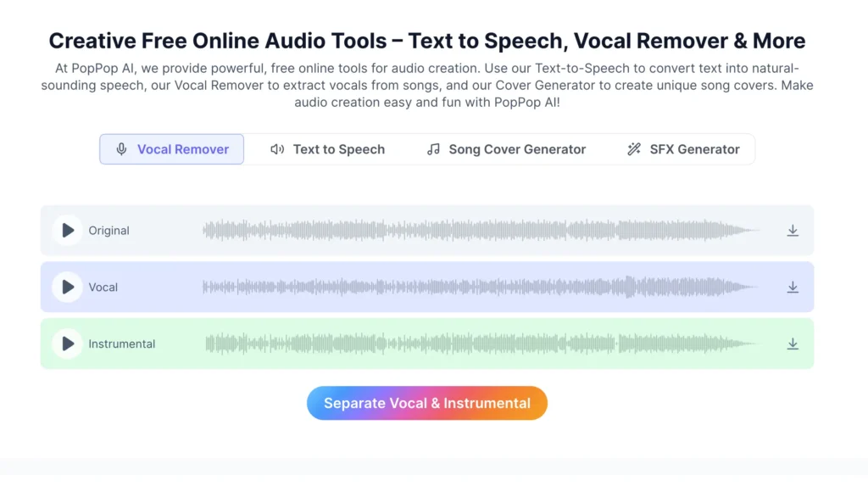Click the Creative Free Online Audio Tools heading
Image resolution: width=868 pixels, height=486 pixels.
(x=427, y=41)
